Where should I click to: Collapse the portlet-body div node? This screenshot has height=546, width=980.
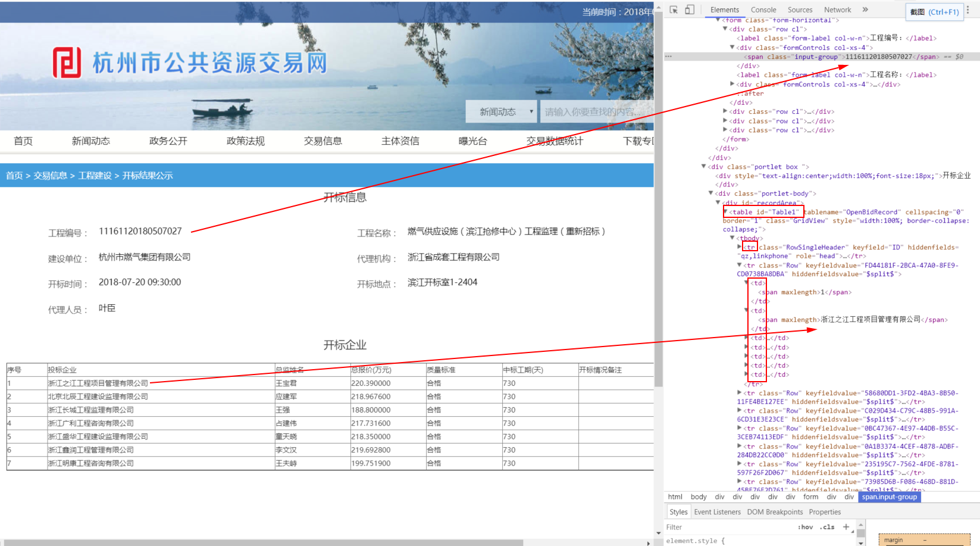[710, 193]
